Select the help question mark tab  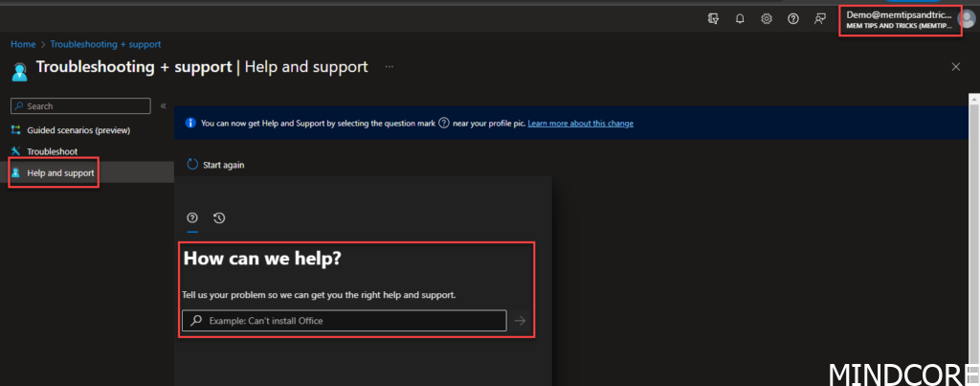[192, 217]
